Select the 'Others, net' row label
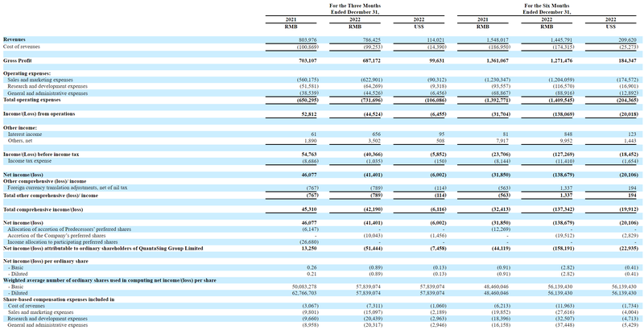The image size is (644, 330). pyautogui.click(x=20, y=141)
